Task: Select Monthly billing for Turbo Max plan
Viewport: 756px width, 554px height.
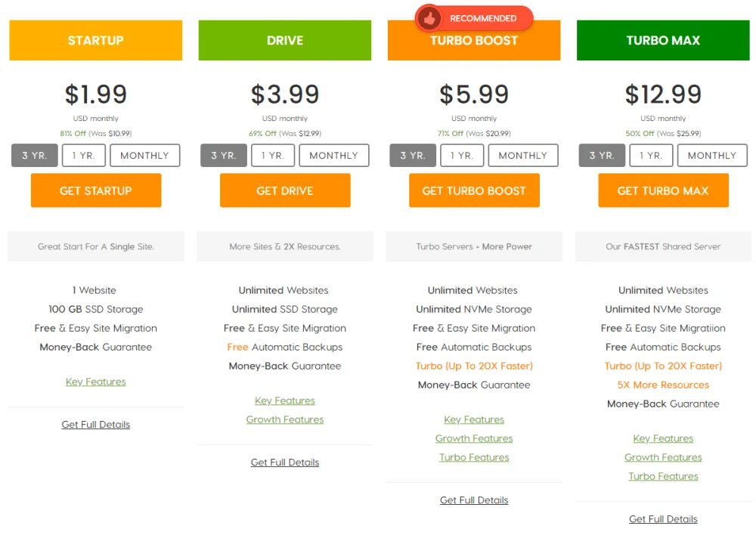Action: [x=711, y=156]
